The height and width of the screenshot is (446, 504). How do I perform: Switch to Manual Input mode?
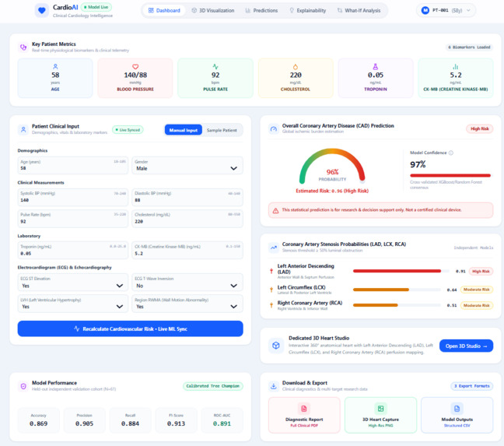coord(184,130)
